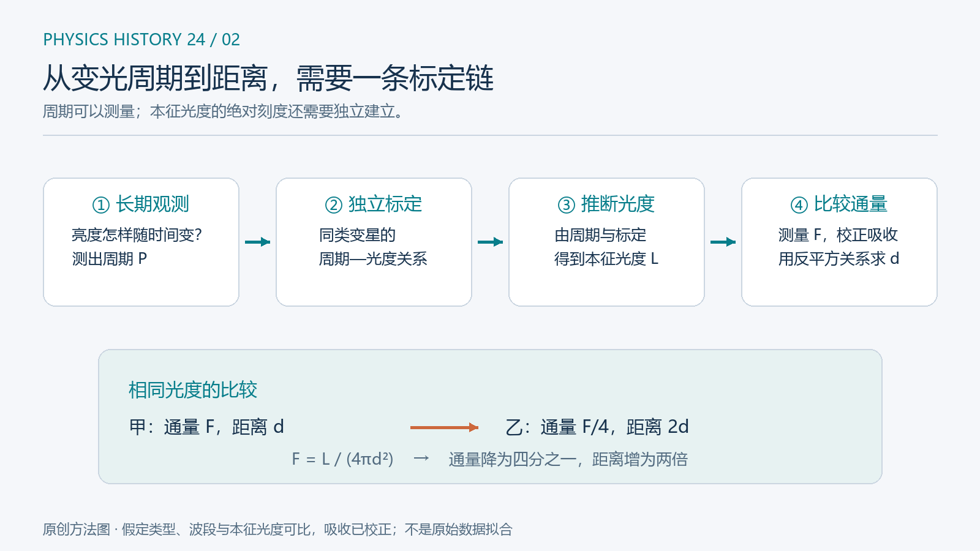Viewport: 980px width, 551px height.
Task: Click the text 通量降为四分之一, 距离增为两倍
Action: pos(568,459)
